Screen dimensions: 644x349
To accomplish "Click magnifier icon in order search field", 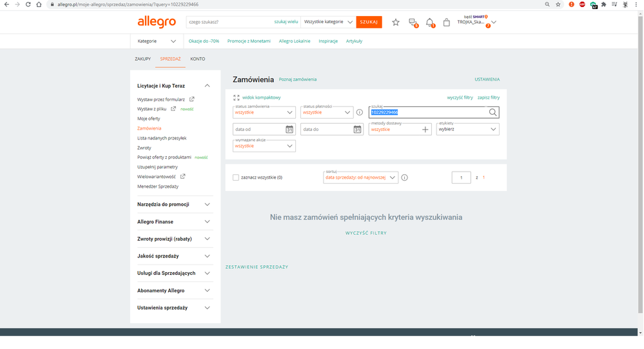I will [493, 112].
